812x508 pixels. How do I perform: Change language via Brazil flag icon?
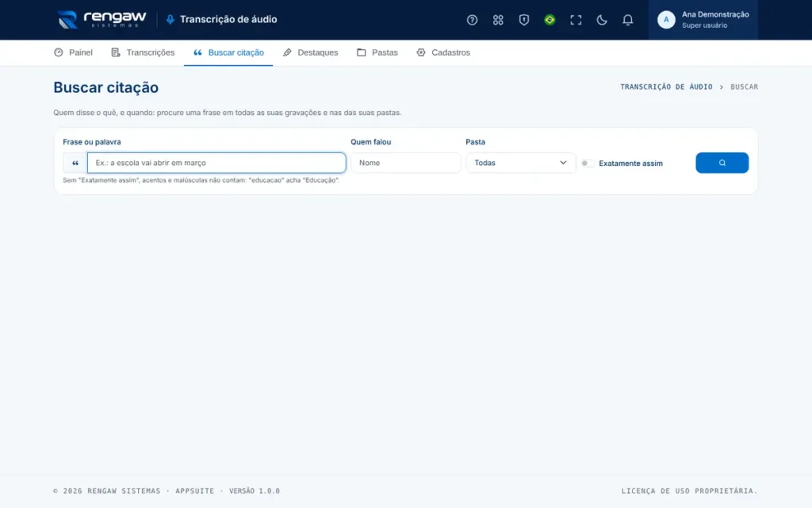(x=550, y=20)
